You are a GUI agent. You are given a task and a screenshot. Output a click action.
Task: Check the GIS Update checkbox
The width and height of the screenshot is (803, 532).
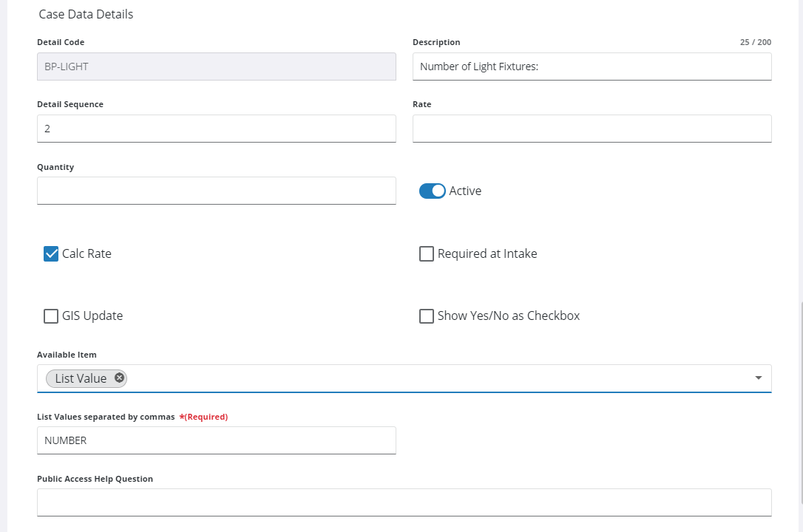click(x=51, y=316)
